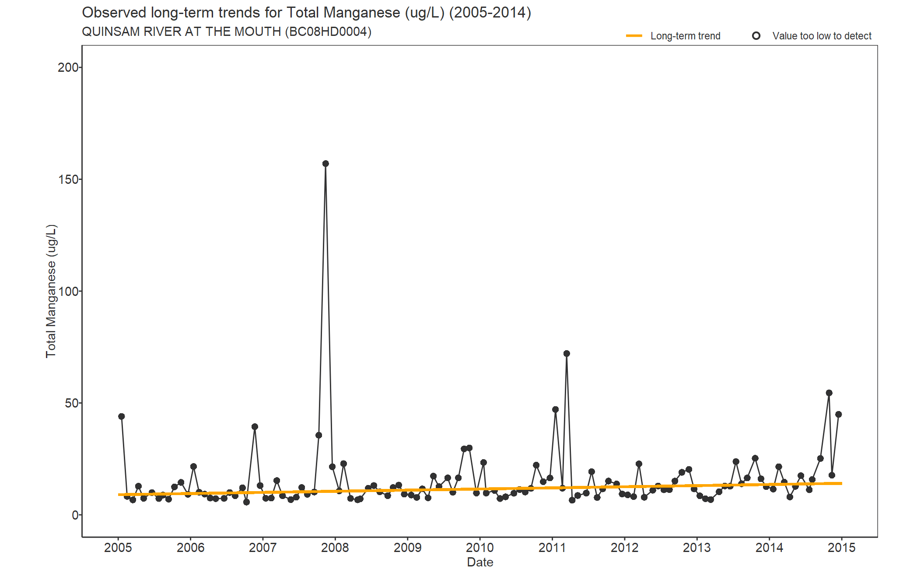Viewport: 924px width, 573px height.
Task: Click the y-axis tick label 200
Action: click(68, 67)
